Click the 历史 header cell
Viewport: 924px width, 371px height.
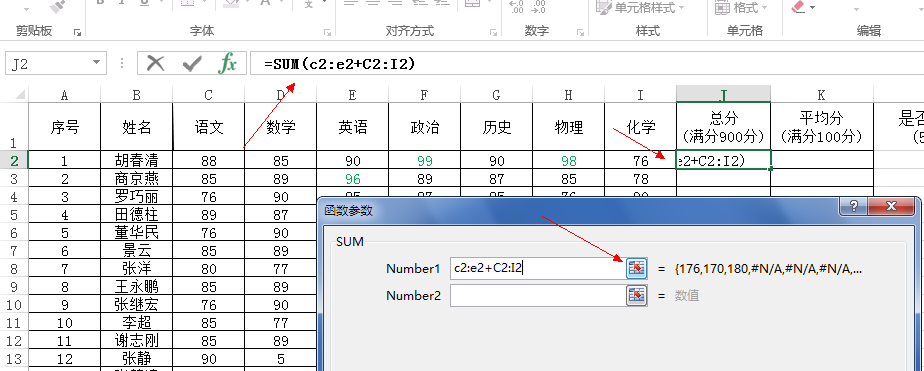(496, 127)
